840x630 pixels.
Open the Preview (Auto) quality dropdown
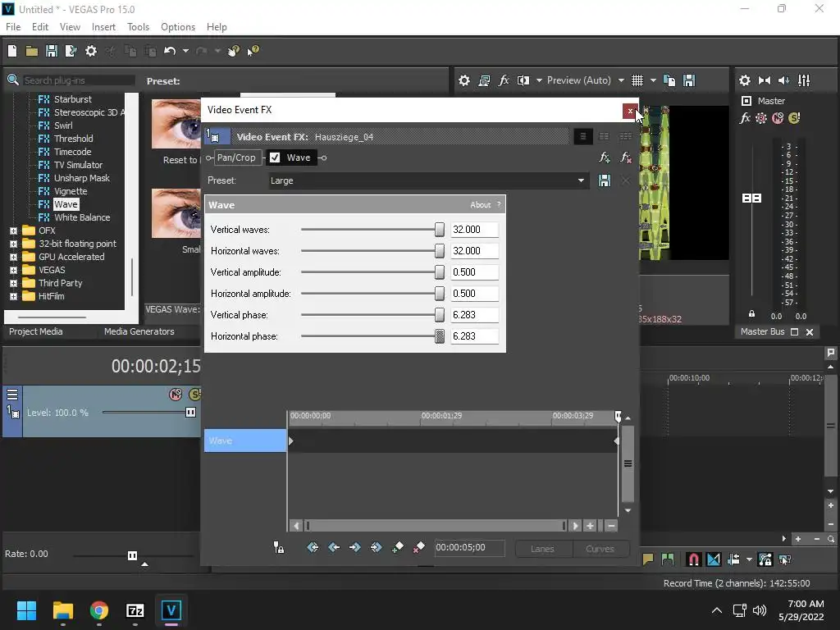(621, 80)
